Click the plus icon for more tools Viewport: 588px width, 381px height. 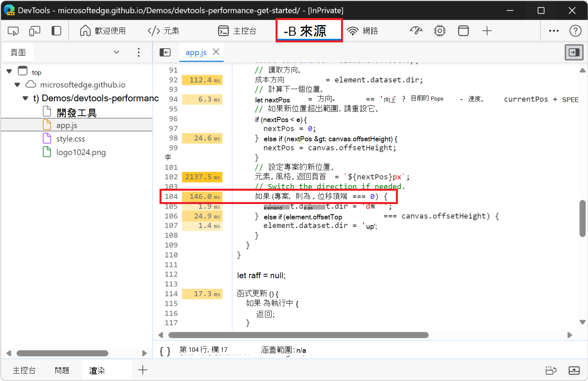tap(487, 31)
